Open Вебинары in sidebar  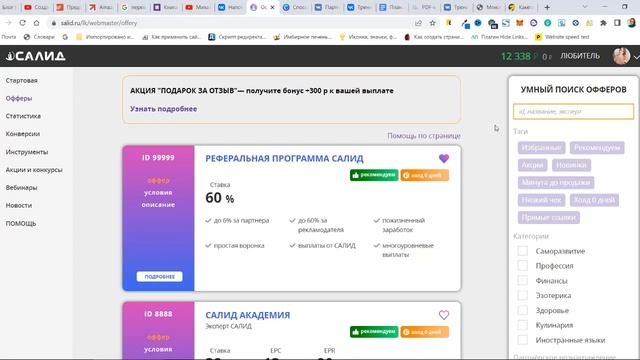pos(22,188)
